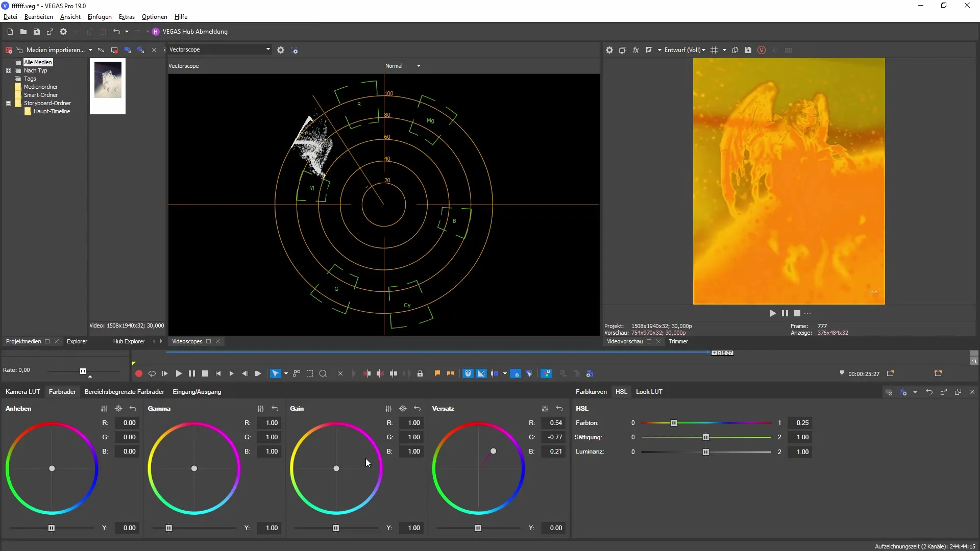
Task: Toggle the external monitor preview icon
Action: click(623, 50)
